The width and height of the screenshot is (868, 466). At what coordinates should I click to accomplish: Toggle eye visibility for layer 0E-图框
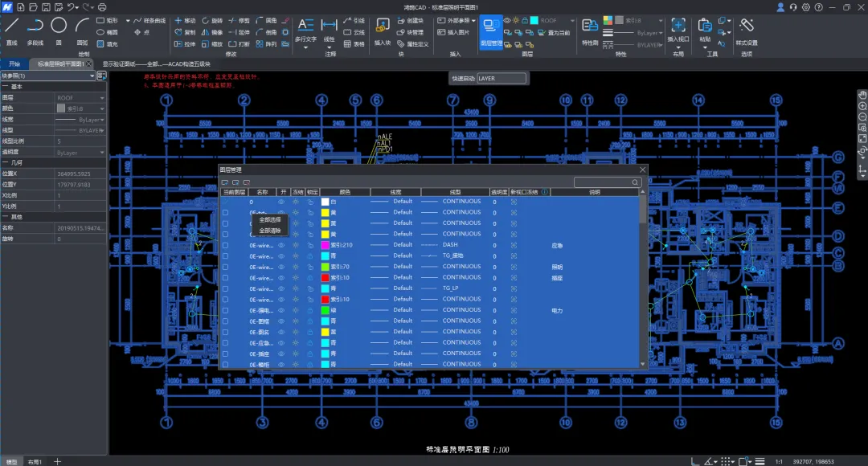pyautogui.click(x=281, y=321)
